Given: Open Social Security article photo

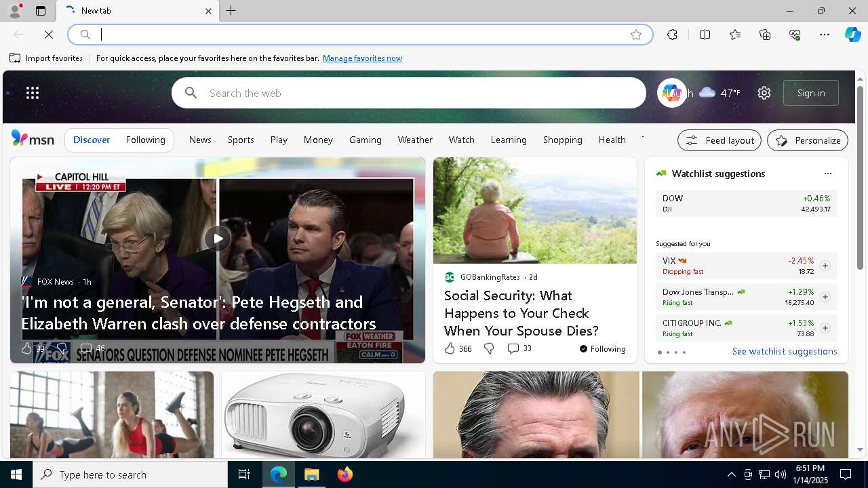Looking at the screenshot, I should (535, 210).
